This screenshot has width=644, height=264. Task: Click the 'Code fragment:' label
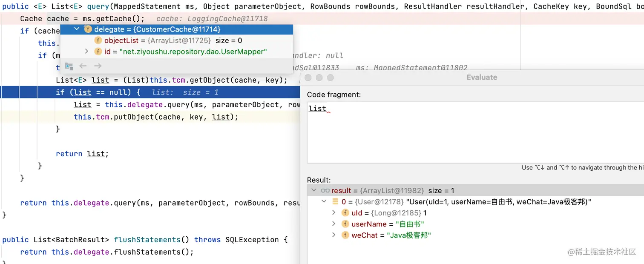point(334,95)
